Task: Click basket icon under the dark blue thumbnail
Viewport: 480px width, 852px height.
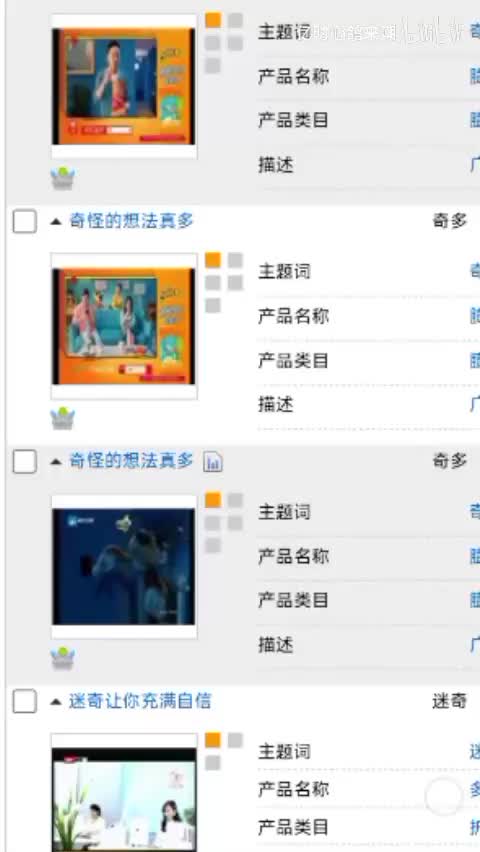Action: pyautogui.click(x=63, y=659)
